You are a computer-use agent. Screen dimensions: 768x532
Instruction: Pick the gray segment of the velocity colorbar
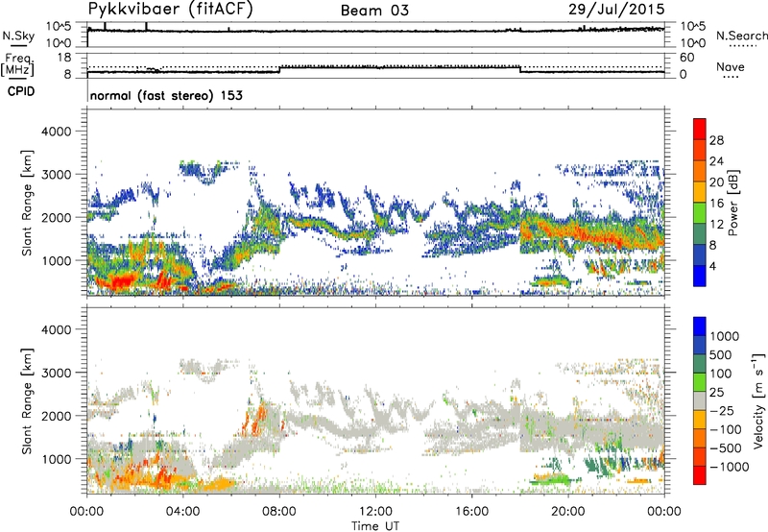700,400
